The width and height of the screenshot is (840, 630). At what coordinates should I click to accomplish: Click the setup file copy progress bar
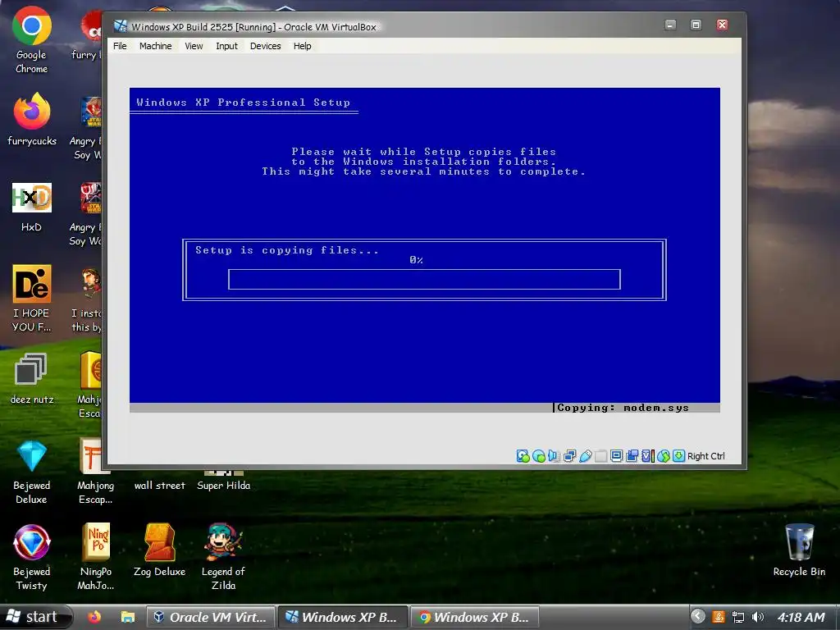coord(424,279)
